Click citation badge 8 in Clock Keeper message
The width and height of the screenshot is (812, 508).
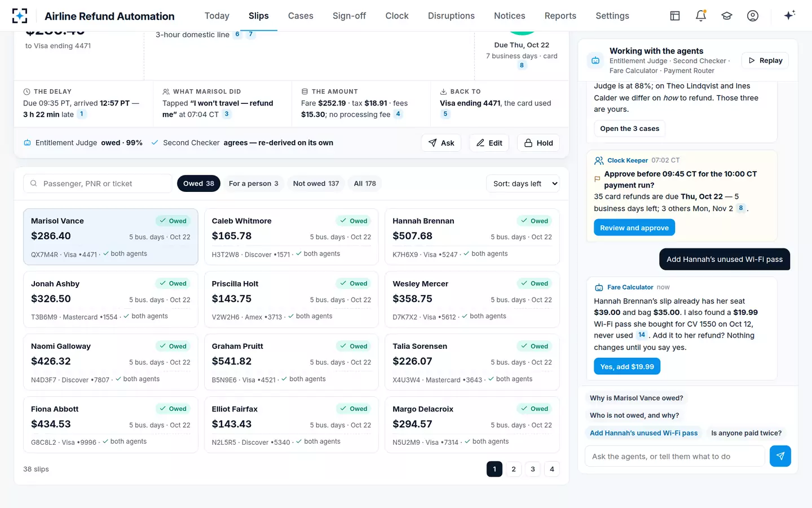(741, 208)
